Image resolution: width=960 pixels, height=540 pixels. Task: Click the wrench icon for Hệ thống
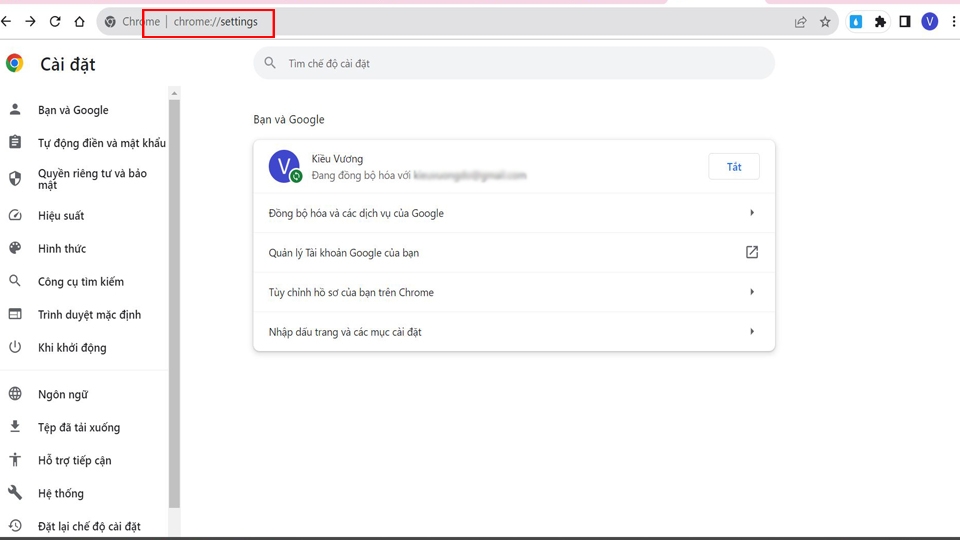[x=15, y=492]
